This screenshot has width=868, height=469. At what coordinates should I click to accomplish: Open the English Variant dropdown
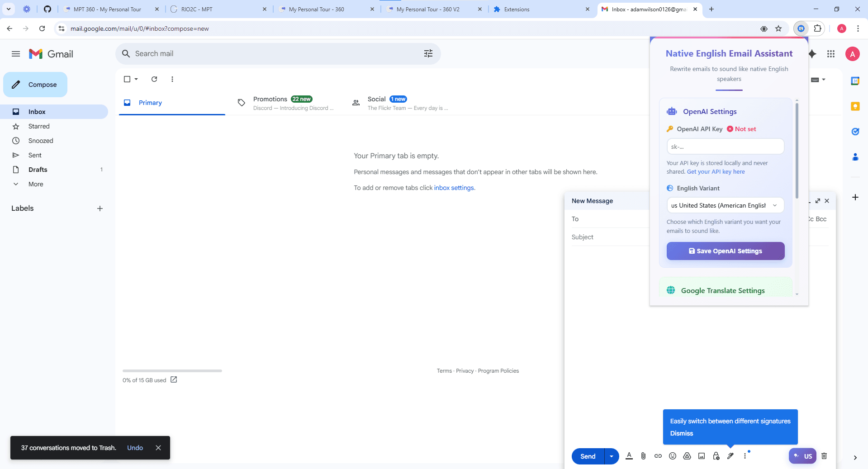point(725,205)
